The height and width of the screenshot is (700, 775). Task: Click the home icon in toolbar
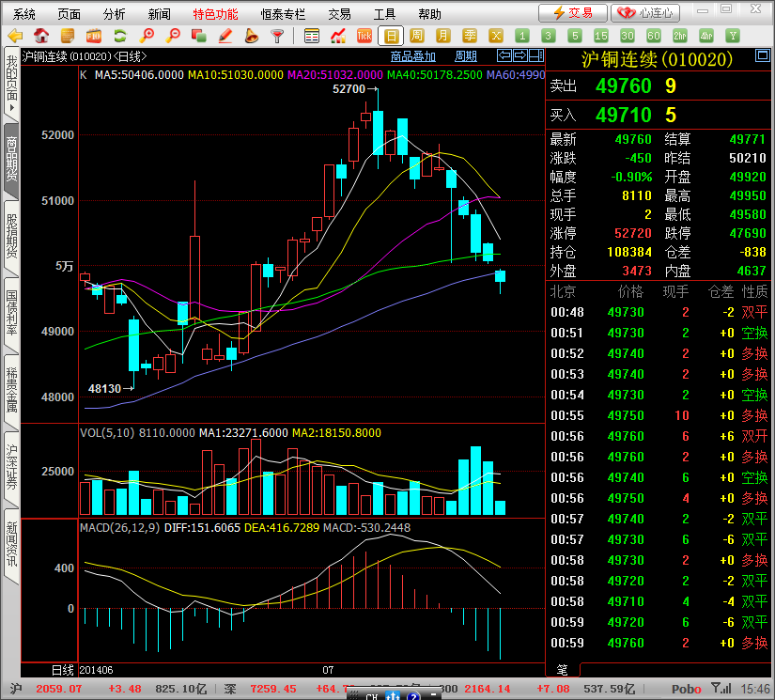pos(42,36)
